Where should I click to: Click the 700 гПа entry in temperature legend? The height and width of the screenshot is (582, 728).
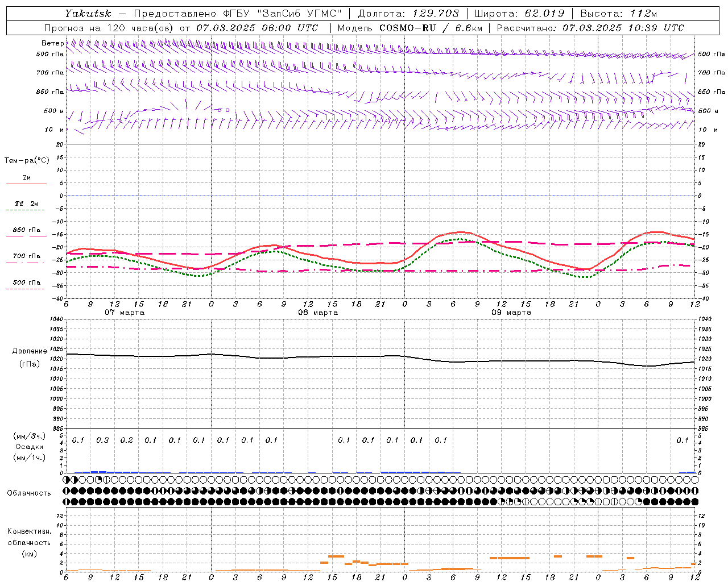[26, 256]
